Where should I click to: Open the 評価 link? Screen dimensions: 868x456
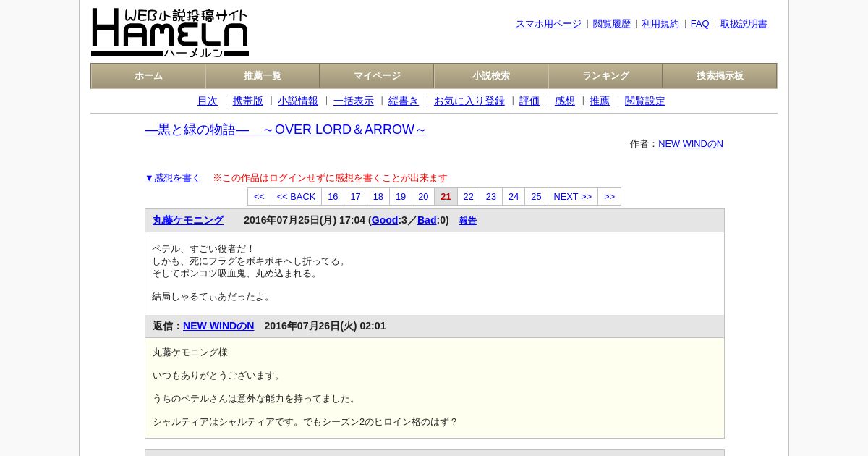(529, 101)
